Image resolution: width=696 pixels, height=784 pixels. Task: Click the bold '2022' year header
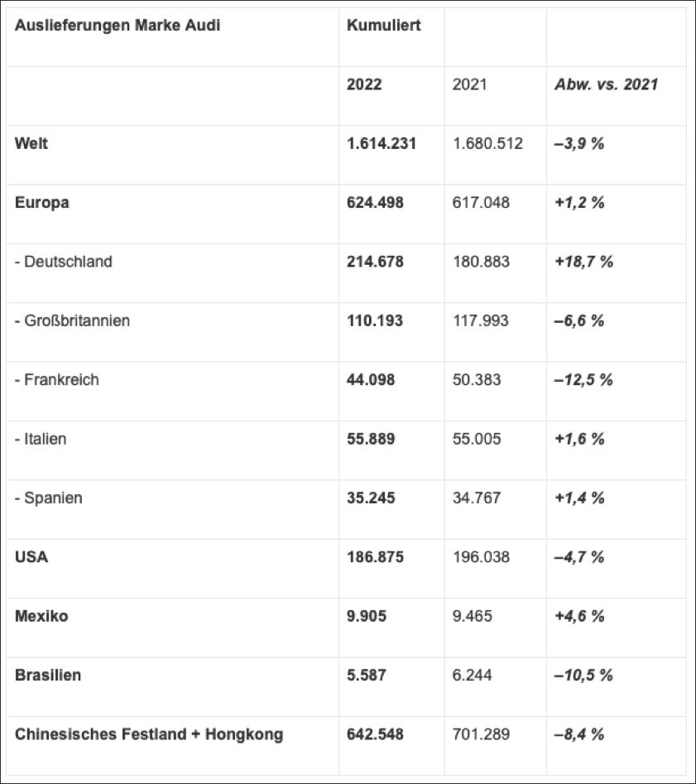pos(365,84)
